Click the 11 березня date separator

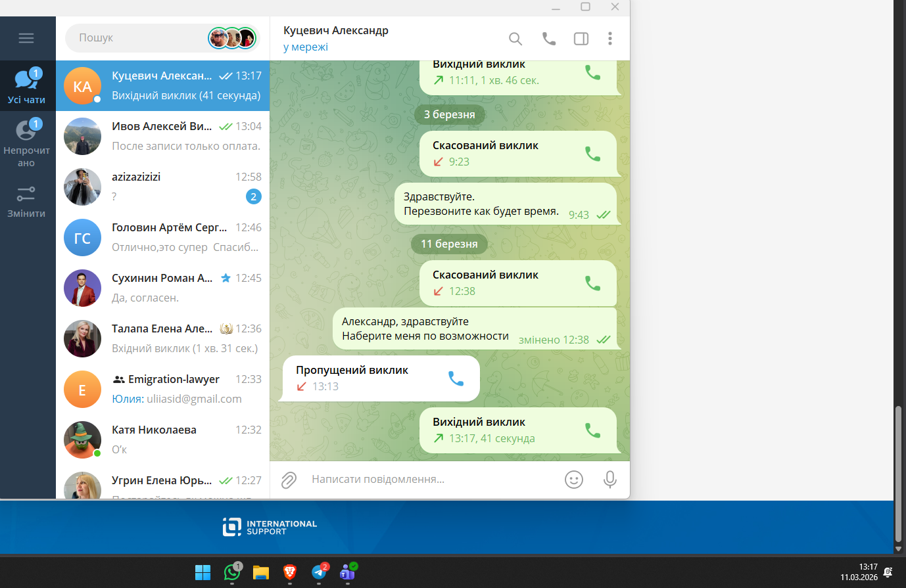(x=450, y=244)
